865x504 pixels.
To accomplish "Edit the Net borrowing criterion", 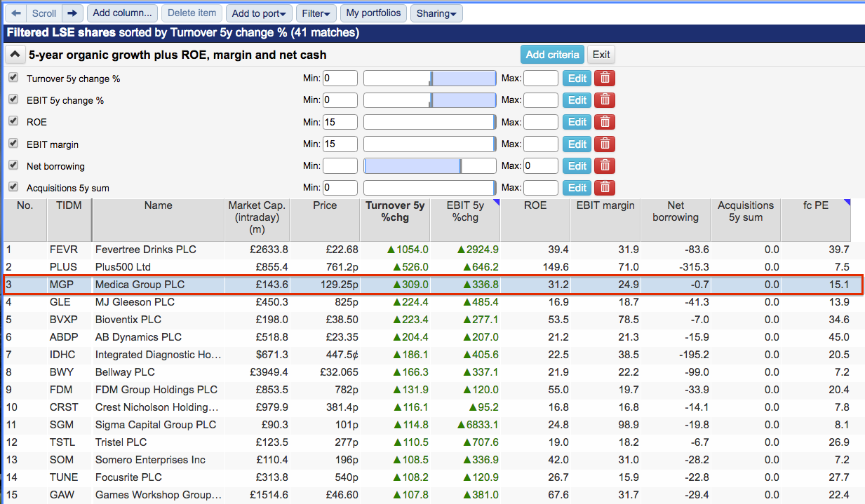I will click(x=577, y=166).
